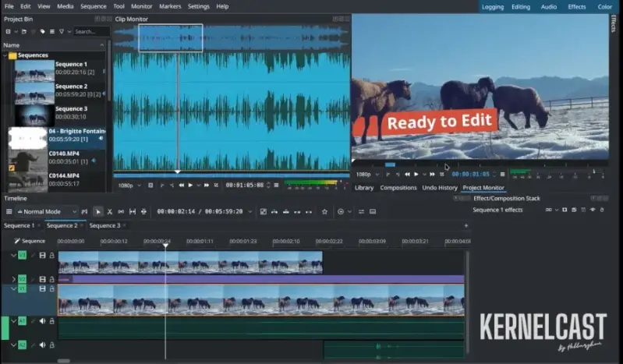The image size is (623, 364).
Task: Activate the Selection arrow tool
Action: [97, 211]
